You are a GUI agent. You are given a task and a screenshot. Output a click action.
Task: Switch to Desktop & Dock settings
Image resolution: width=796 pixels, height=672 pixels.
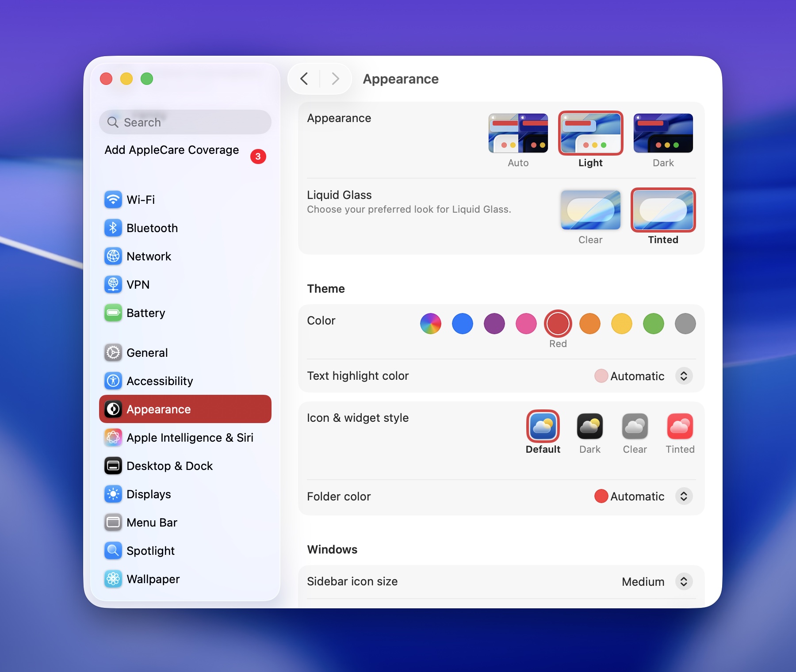169,466
